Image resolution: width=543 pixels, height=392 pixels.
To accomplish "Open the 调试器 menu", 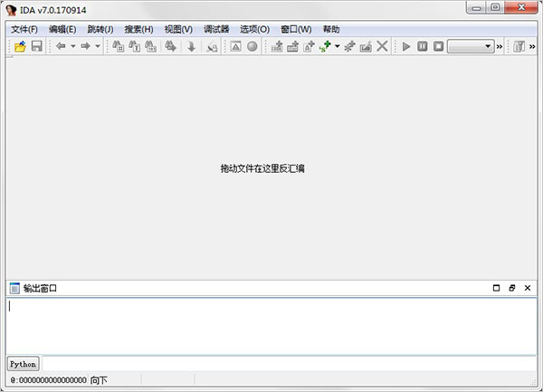I will click(216, 30).
